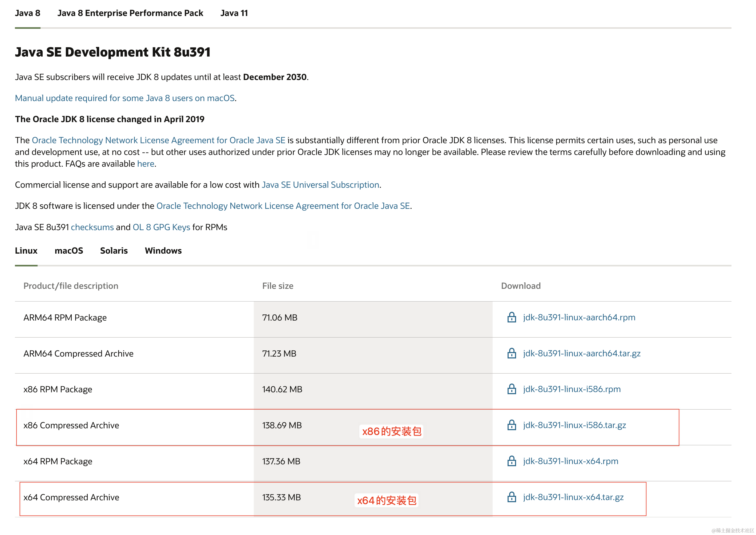756x535 pixels.
Task: Open Java SE Universal Subscription link
Action: (x=320, y=185)
